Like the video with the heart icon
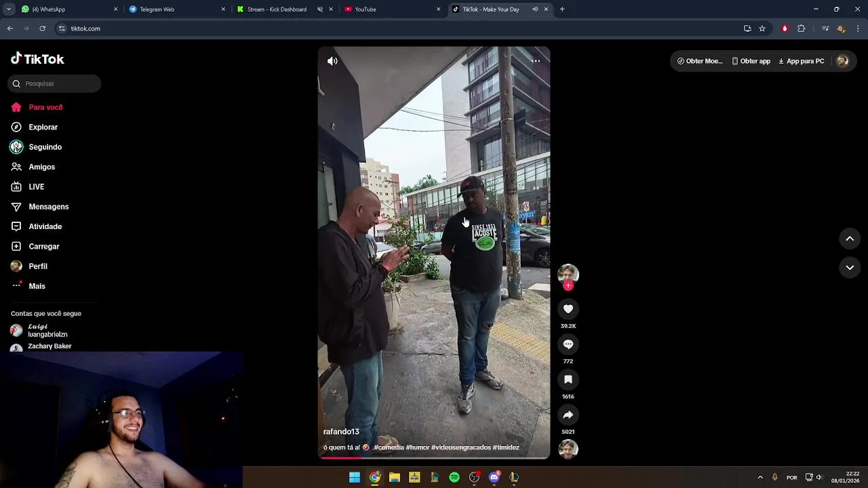 pos(568,309)
